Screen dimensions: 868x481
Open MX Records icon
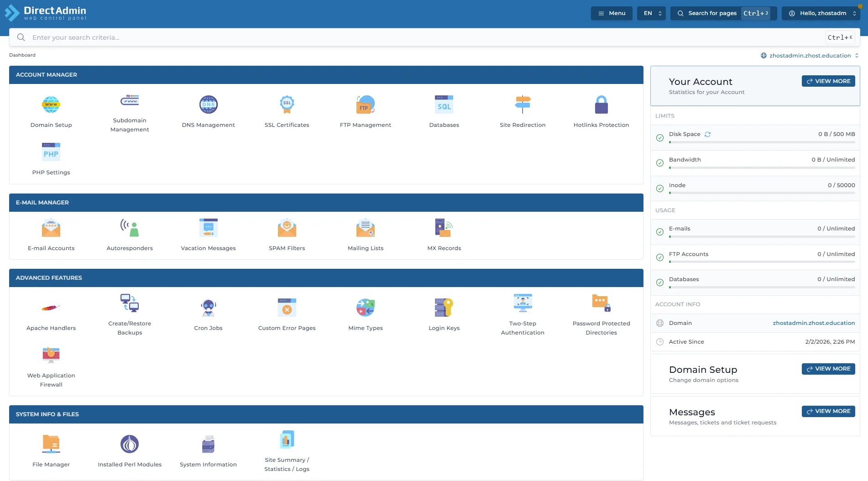pyautogui.click(x=444, y=228)
